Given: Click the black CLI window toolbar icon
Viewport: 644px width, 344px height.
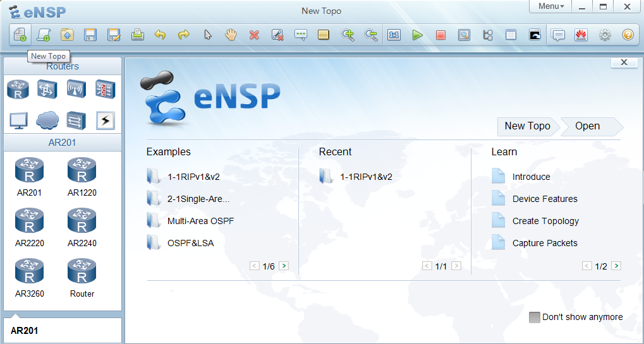Looking at the screenshot, I should (535, 35).
